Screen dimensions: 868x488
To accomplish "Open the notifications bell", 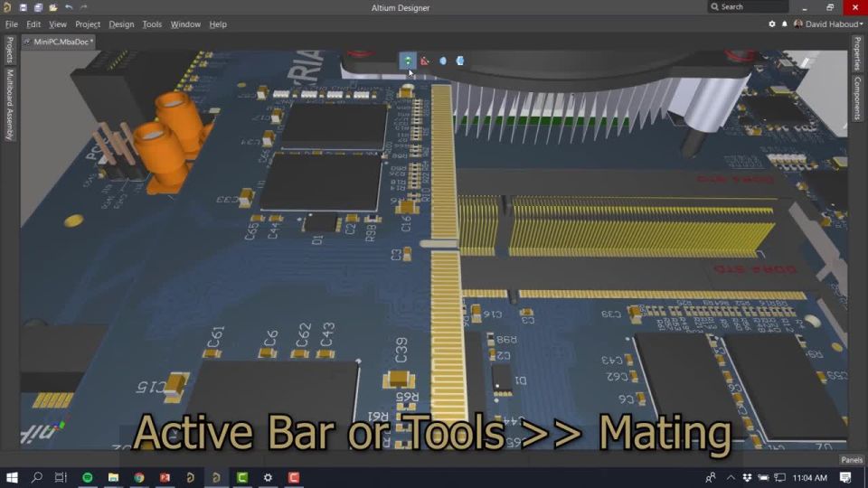I will pos(785,23).
